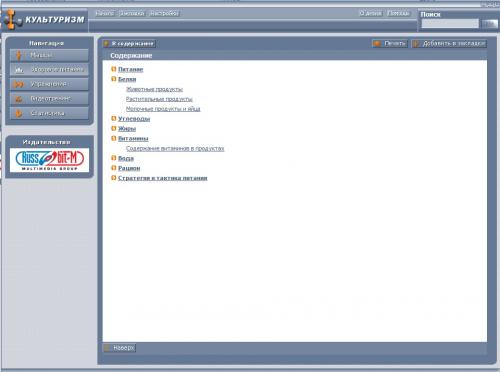Open the Животные продукты sub-link
Viewport: 500px width, 372px height.
pyautogui.click(x=154, y=89)
